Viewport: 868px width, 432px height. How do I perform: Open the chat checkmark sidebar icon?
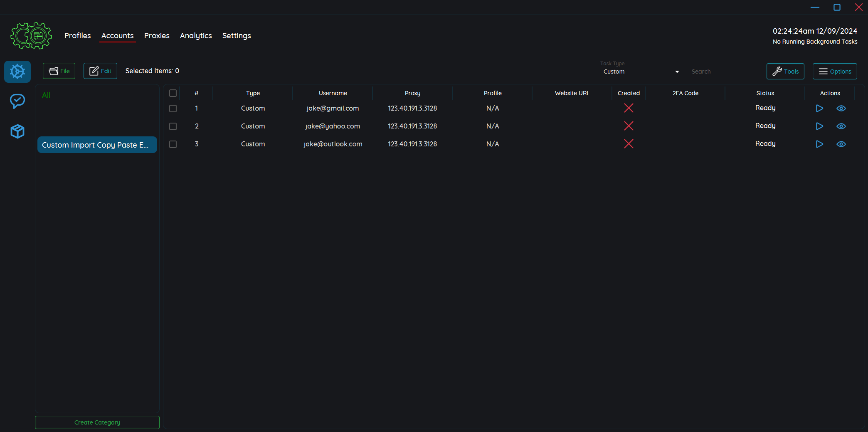(17, 101)
